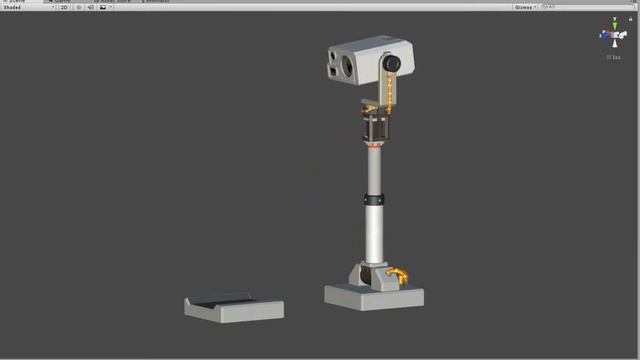640x360 pixels.
Task: Switch projection via the Iso label
Action: click(x=613, y=58)
